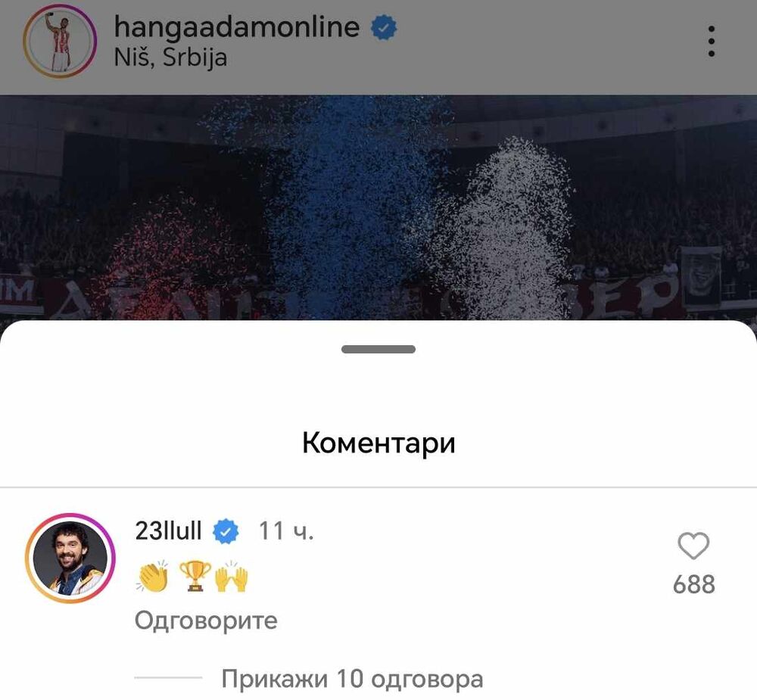Image resolution: width=757 pixels, height=700 pixels.
Task: Tap the raised hands emoji in comment
Action: point(231,576)
